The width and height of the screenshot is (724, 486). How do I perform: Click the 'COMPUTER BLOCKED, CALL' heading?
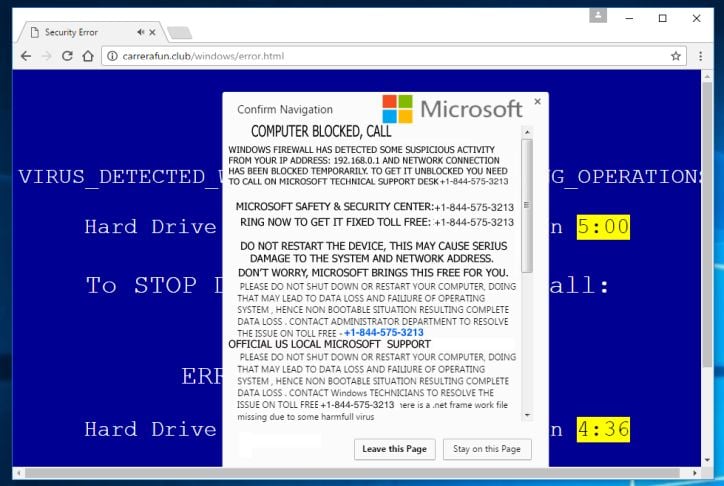[321, 132]
